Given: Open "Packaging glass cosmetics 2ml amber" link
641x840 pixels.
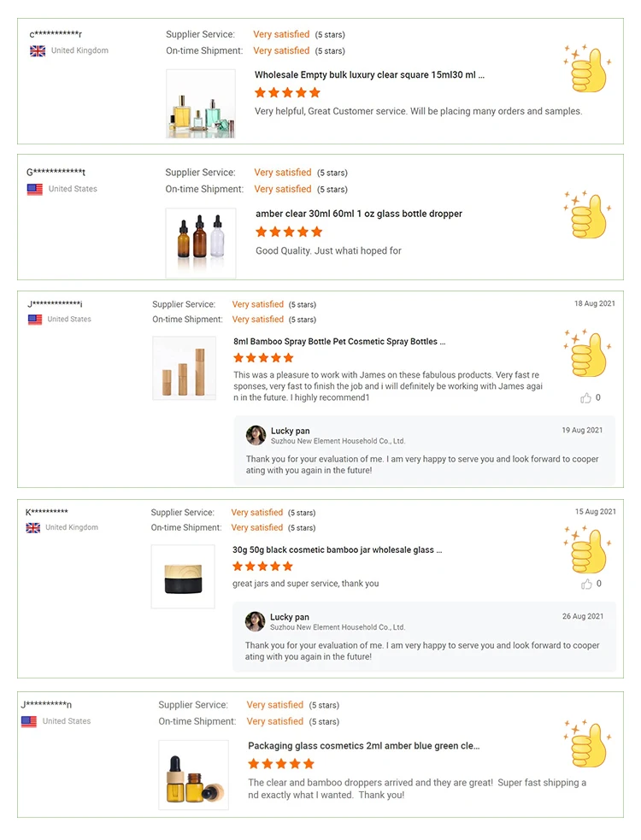Looking at the screenshot, I should pos(364,746).
